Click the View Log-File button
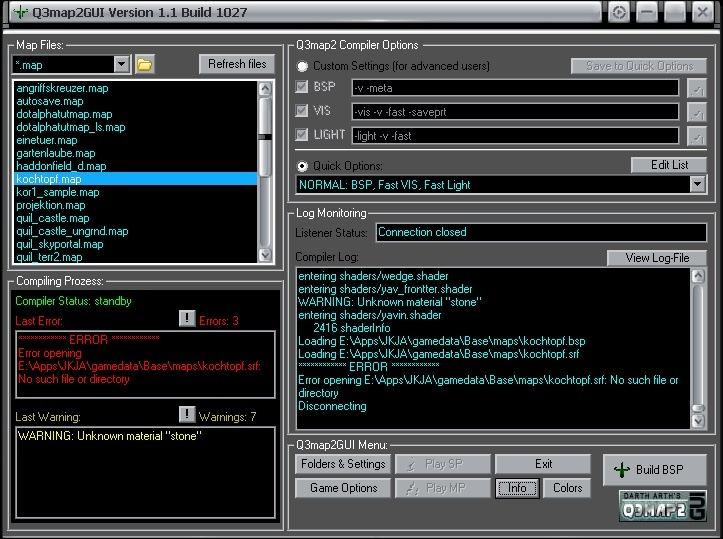This screenshot has height=539, width=723. [x=657, y=258]
